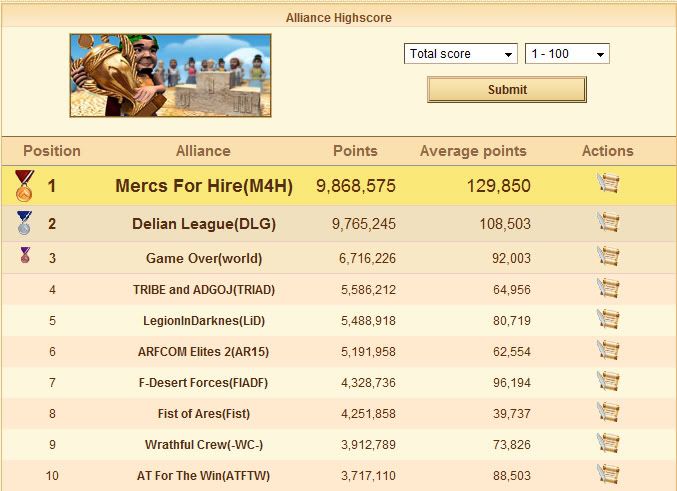
Task: Open scroll icon for F-Desert Forces
Action: [x=608, y=381]
